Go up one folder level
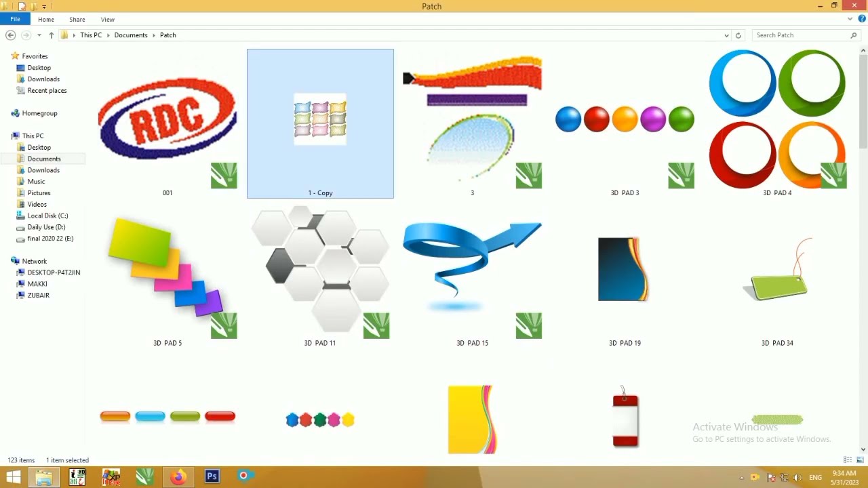The height and width of the screenshot is (488, 868). click(x=51, y=35)
